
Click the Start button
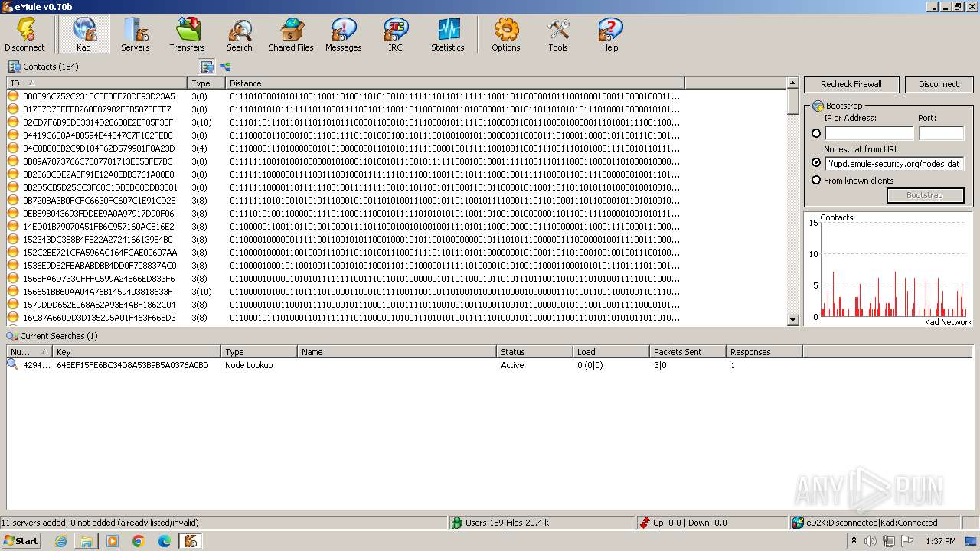pyautogui.click(x=21, y=541)
